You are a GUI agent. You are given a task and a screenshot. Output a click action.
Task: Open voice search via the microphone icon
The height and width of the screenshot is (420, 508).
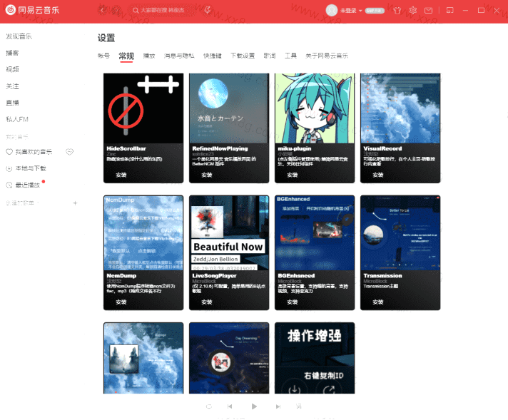coord(208,11)
